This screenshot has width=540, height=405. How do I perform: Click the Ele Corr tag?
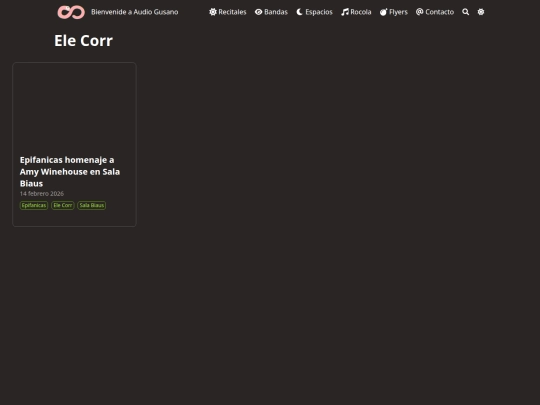(x=63, y=205)
